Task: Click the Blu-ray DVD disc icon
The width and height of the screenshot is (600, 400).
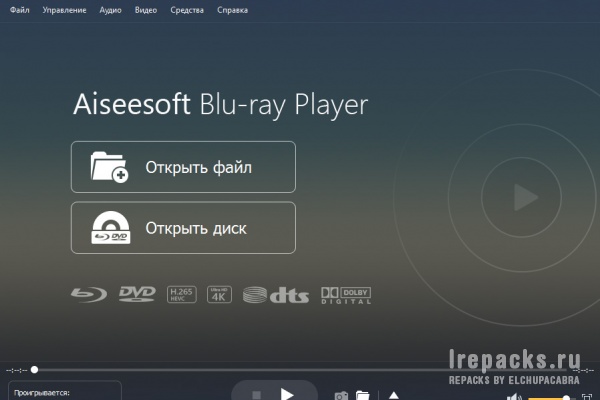Action: point(111,227)
